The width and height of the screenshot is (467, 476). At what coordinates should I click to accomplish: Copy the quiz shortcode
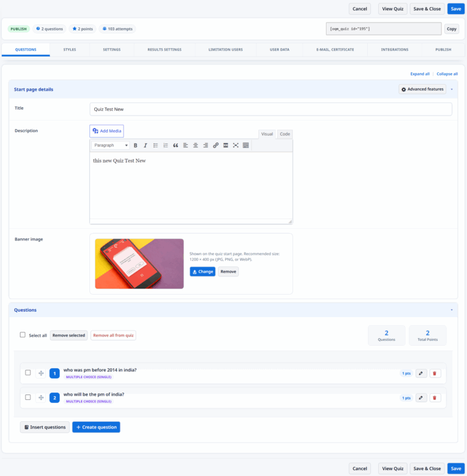pos(452,29)
